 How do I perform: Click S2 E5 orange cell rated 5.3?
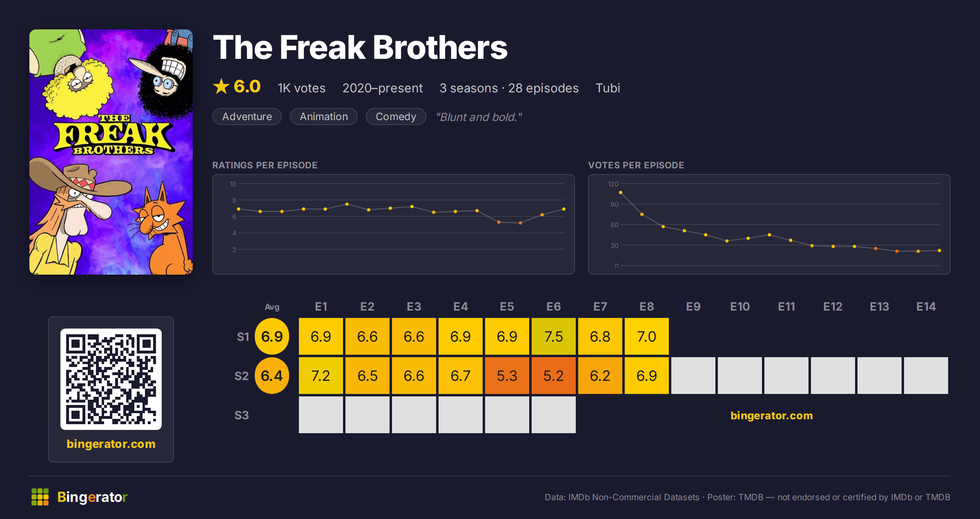click(x=507, y=376)
